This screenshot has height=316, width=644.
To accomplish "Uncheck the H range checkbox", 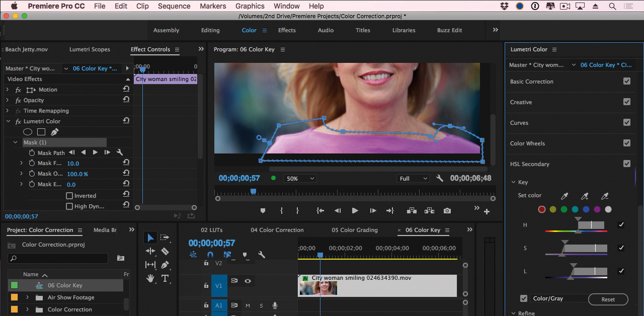I will click(x=621, y=225).
